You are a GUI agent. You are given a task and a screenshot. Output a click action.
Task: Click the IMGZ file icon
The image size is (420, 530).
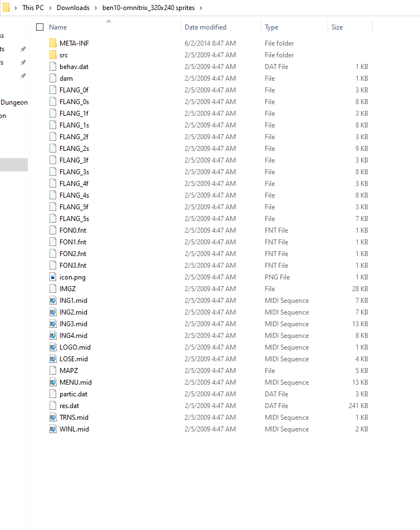[53, 288]
